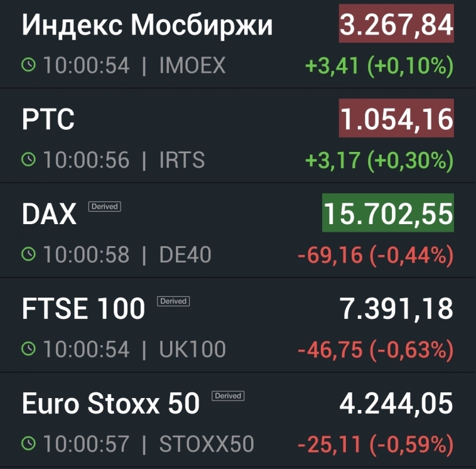The height and width of the screenshot is (469, 476).
Task: Click the Euro Stoxx 50 change -25,11 (-0,59%)
Action: tap(376, 445)
